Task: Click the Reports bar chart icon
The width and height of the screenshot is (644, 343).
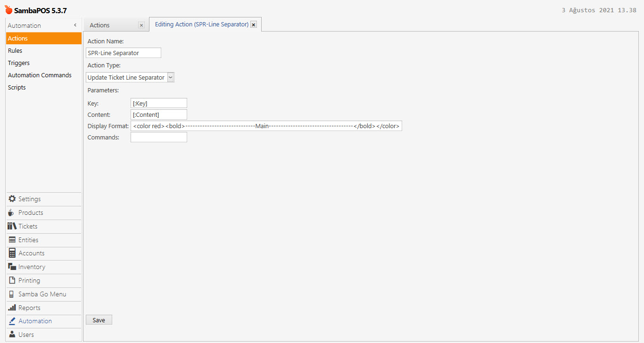Action: click(12, 308)
